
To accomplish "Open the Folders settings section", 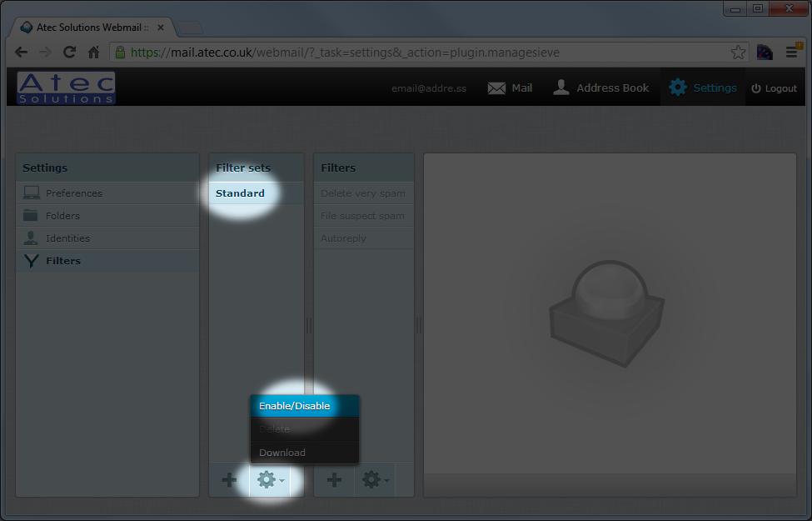I will [x=63, y=216].
